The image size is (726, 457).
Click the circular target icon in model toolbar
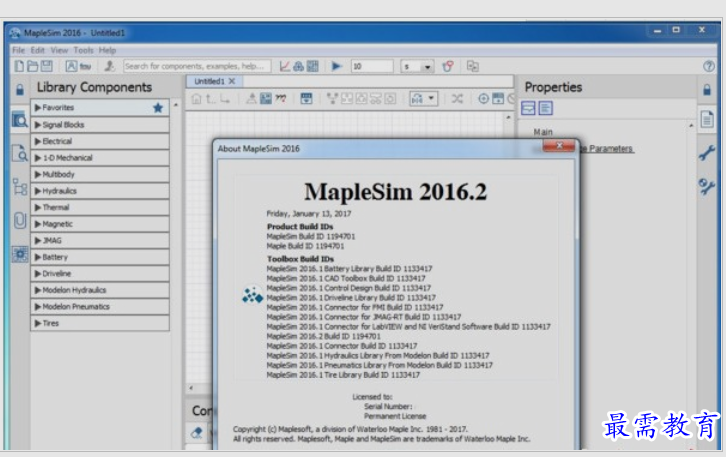click(x=483, y=99)
